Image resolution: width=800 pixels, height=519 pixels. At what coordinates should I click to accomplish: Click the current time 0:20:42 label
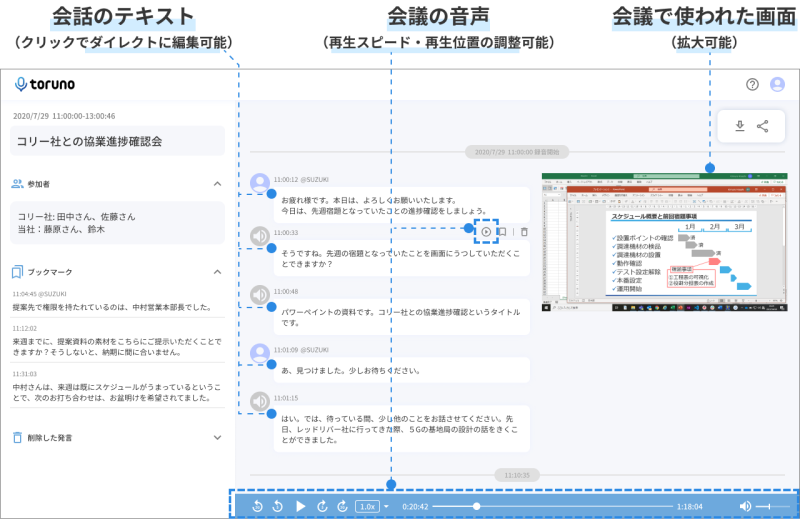(415, 507)
